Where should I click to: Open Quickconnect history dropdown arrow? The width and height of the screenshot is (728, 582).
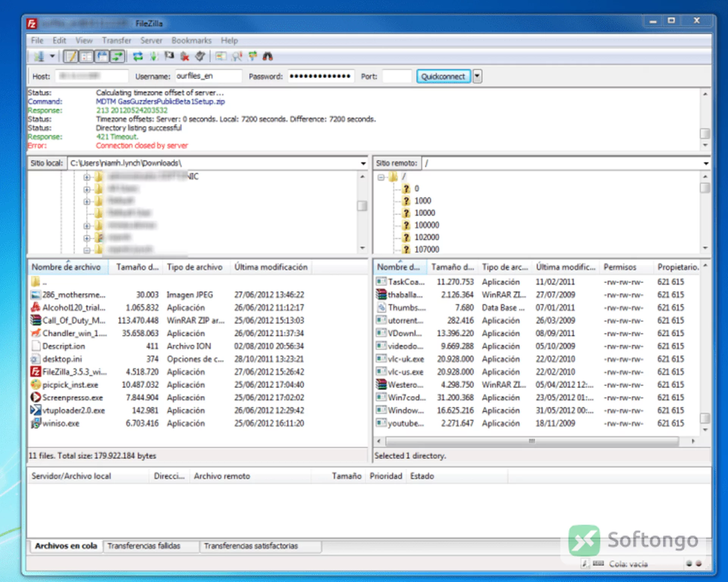tap(477, 76)
